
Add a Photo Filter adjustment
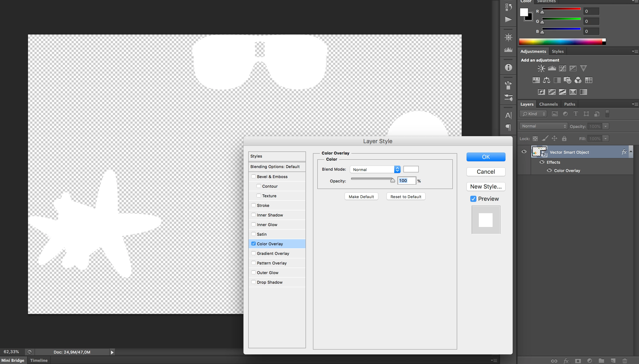click(x=567, y=80)
